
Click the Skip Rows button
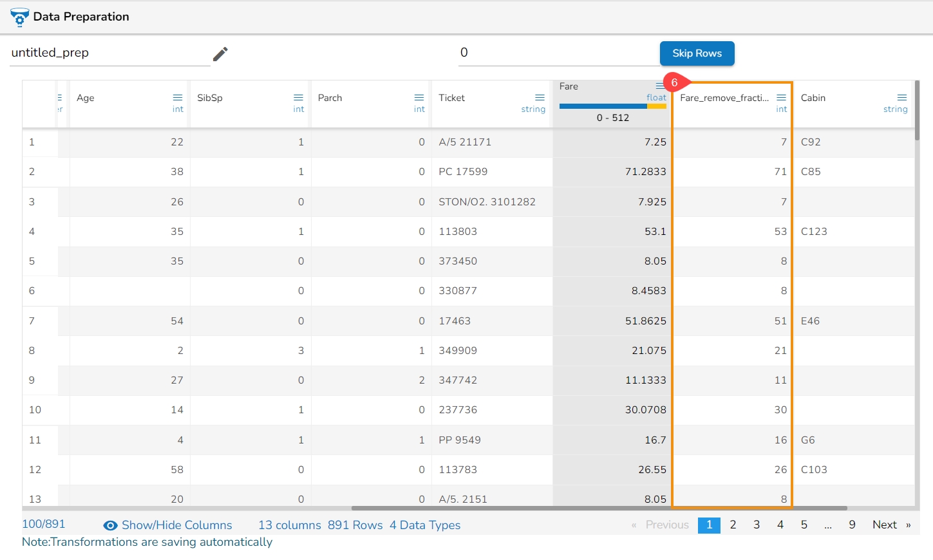click(x=697, y=53)
